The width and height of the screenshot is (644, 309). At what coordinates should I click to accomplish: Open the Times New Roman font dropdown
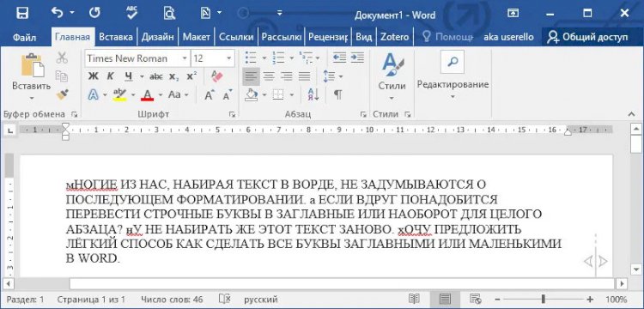tap(185, 58)
